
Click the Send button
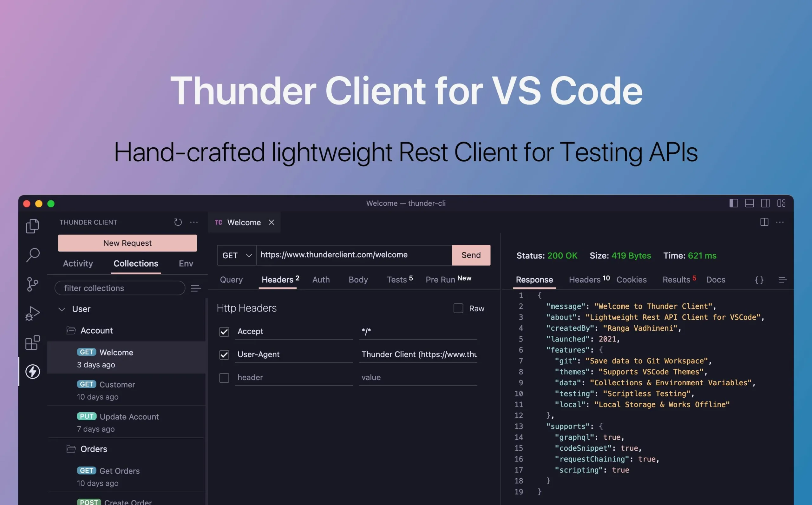(471, 255)
